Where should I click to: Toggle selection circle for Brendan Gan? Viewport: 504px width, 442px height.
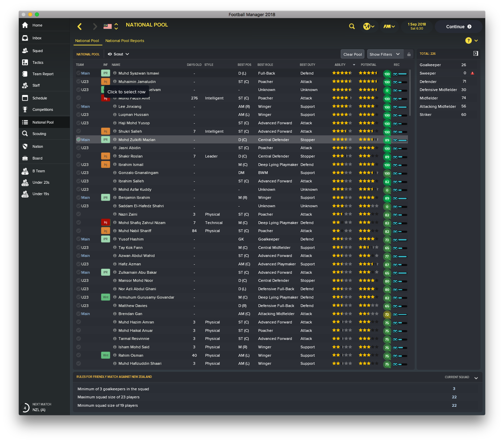point(79,314)
